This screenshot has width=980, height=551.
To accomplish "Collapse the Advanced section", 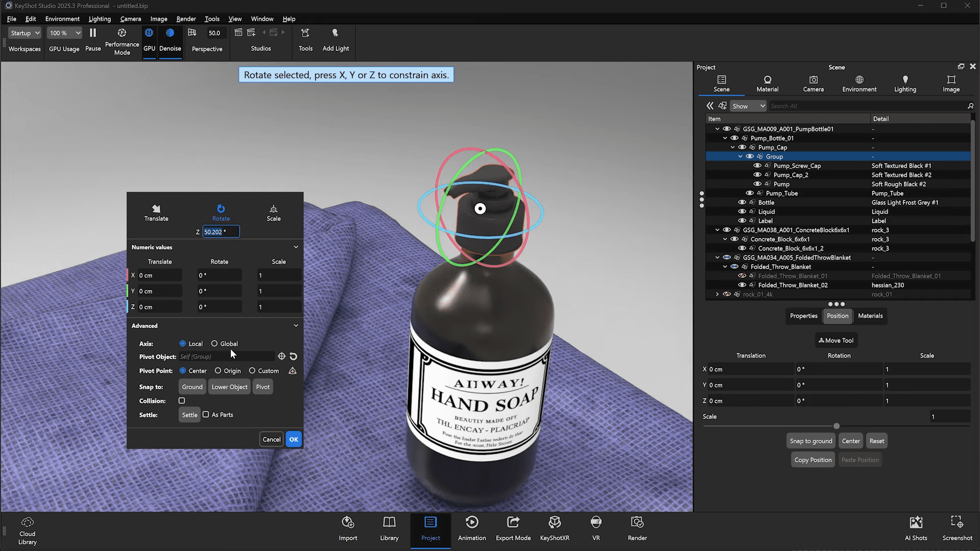I will click(296, 325).
